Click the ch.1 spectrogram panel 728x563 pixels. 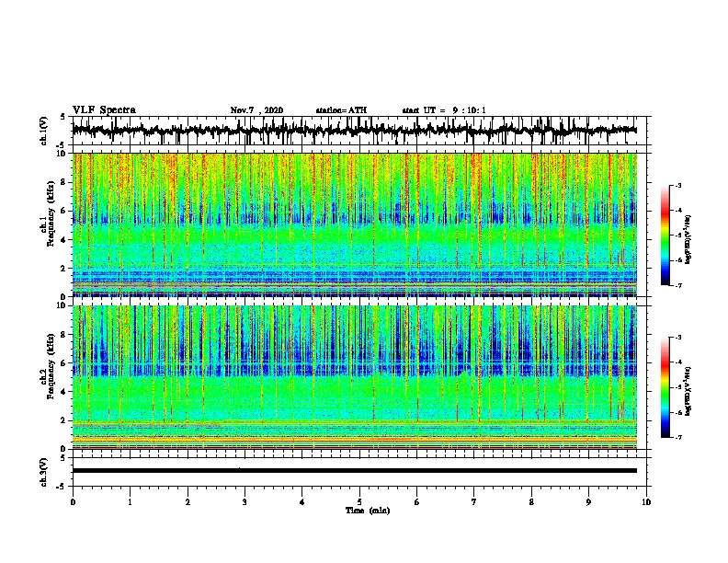click(354, 224)
